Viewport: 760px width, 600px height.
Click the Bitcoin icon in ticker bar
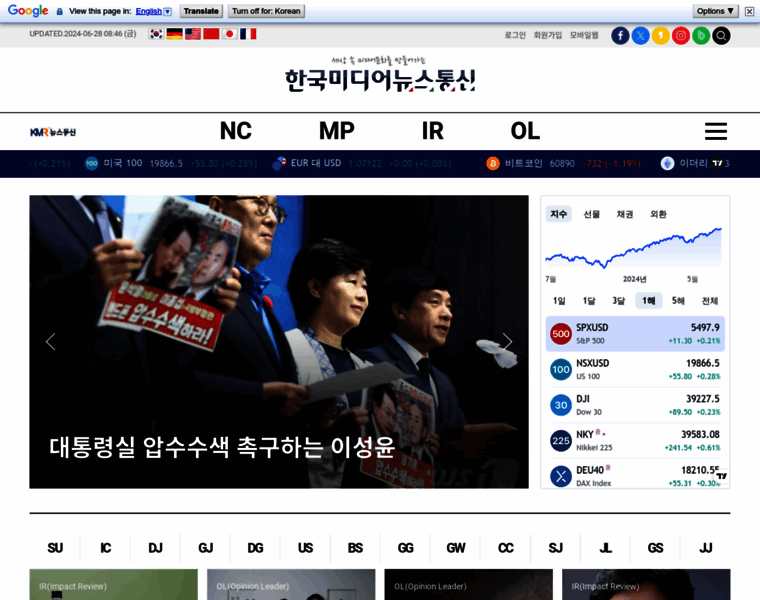coord(493,163)
